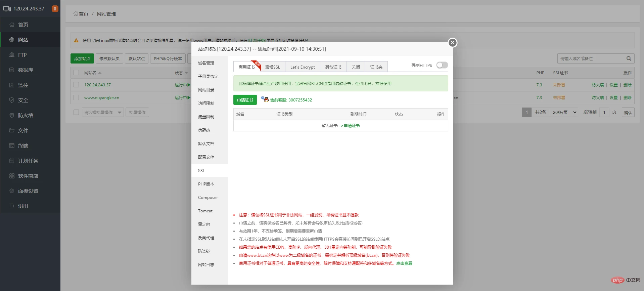Open Tomcat menu item

pos(210,211)
